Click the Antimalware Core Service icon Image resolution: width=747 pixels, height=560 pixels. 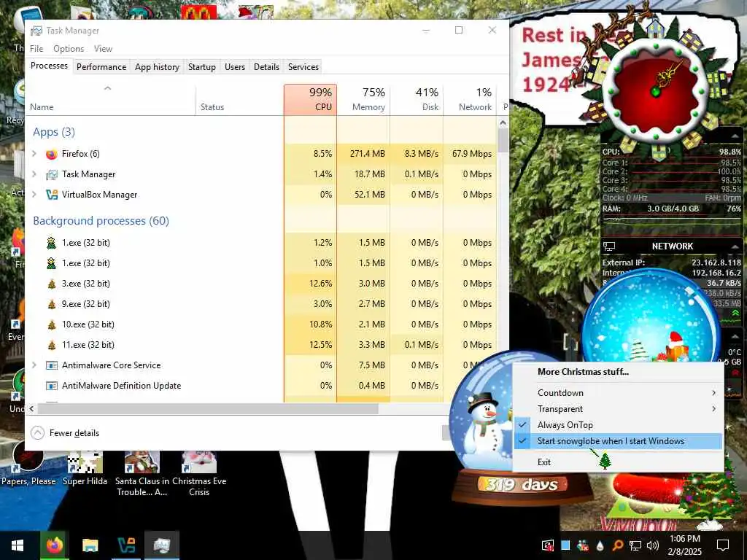52,365
